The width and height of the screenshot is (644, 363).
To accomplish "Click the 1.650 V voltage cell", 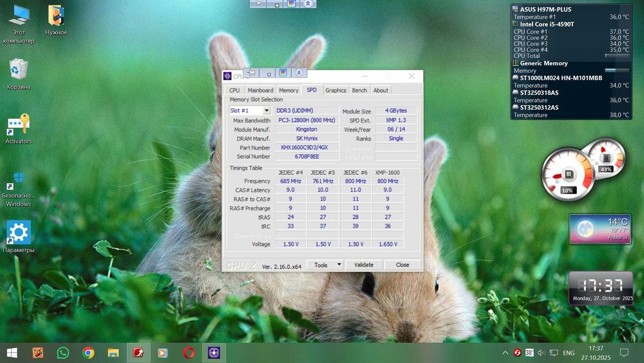I will point(388,244).
